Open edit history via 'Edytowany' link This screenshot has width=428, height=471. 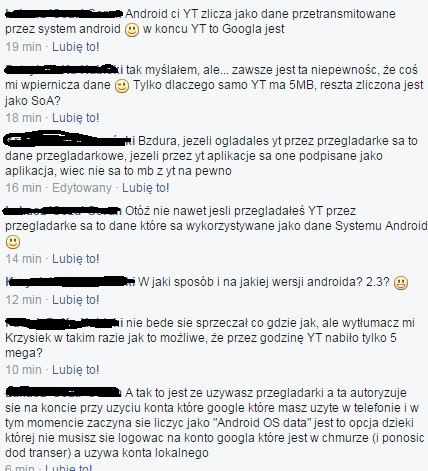coord(82,188)
